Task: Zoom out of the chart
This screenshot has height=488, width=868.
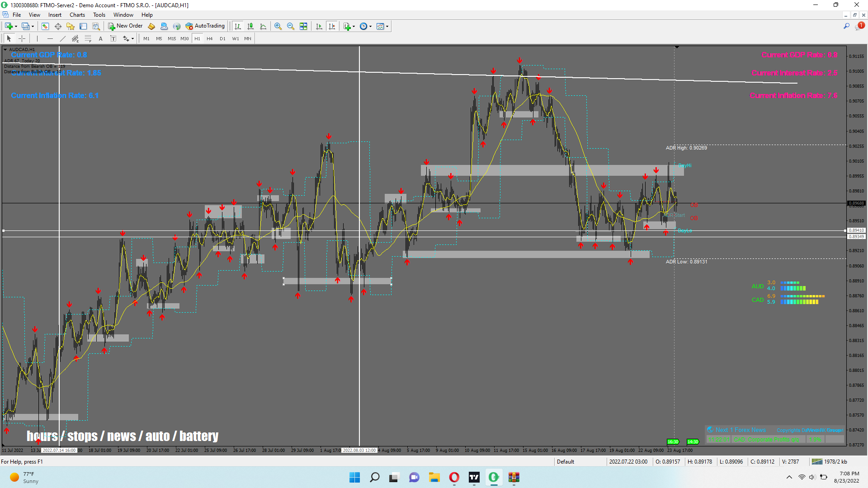Action: (x=291, y=26)
